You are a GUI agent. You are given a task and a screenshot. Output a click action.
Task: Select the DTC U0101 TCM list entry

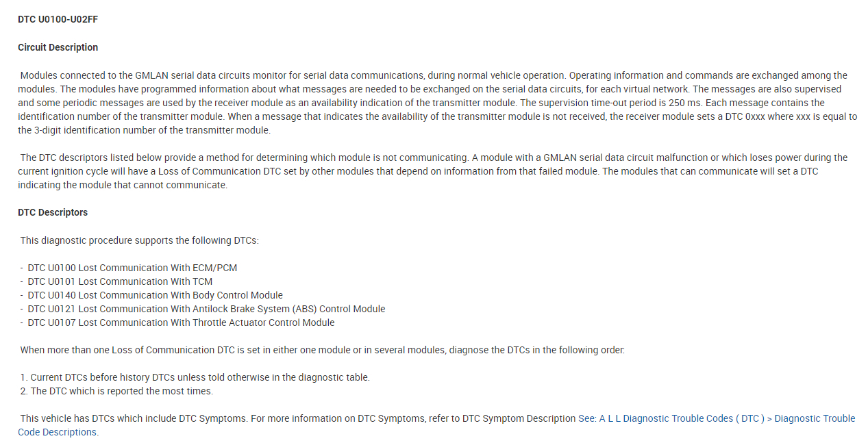tap(120, 281)
